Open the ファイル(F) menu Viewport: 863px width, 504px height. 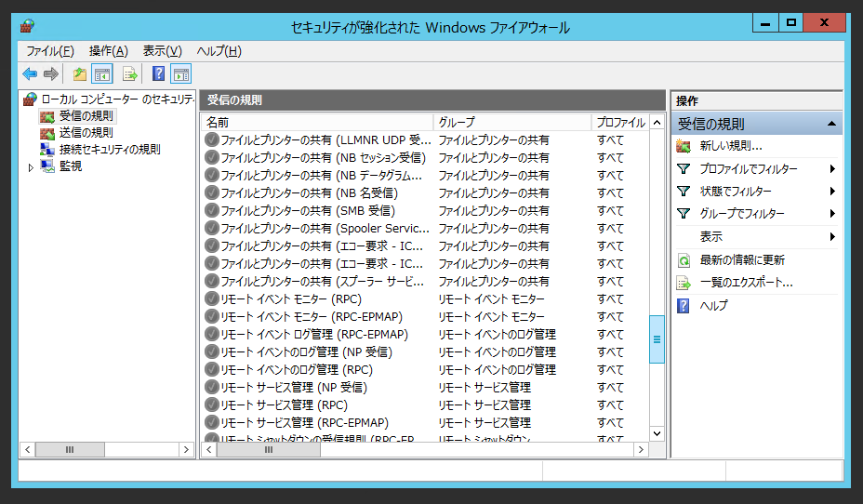[x=50, y=51]
